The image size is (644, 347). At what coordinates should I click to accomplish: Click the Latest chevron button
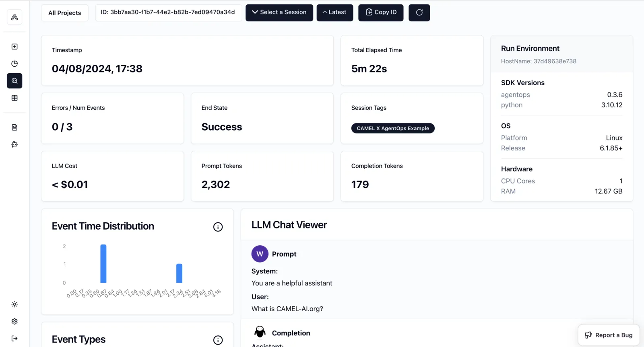[334, 12]
